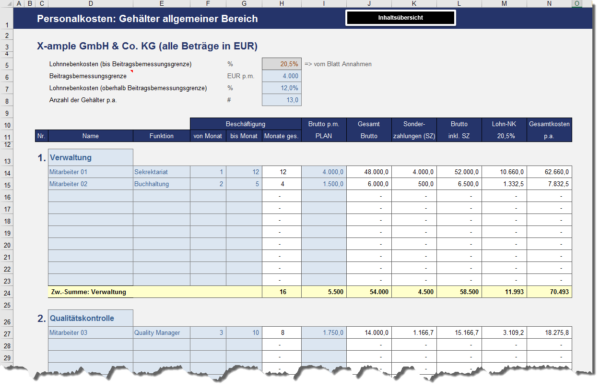This screenshot has height=391, width=600.
Task: Select the Beitragsbemessungsgrenze value 4.000
Action: 282,76
